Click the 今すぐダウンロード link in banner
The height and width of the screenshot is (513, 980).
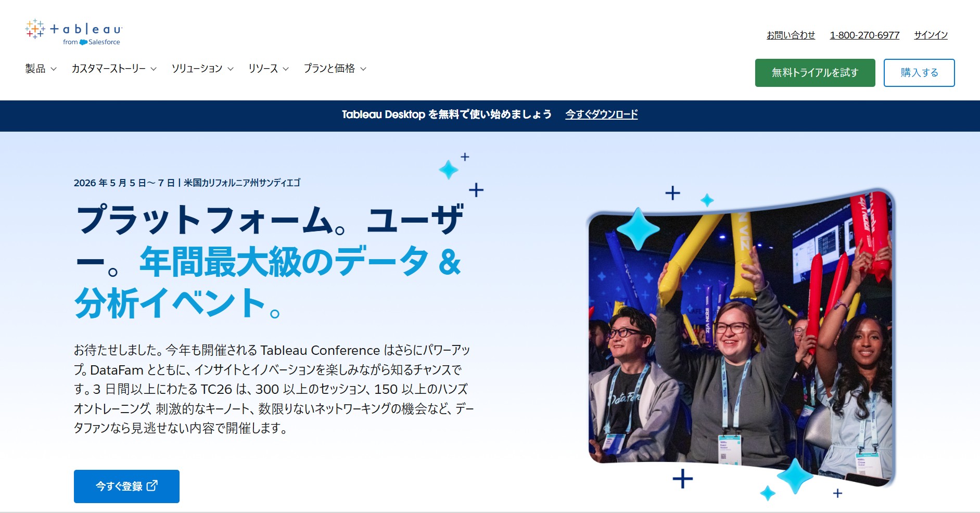coord(602,114)
